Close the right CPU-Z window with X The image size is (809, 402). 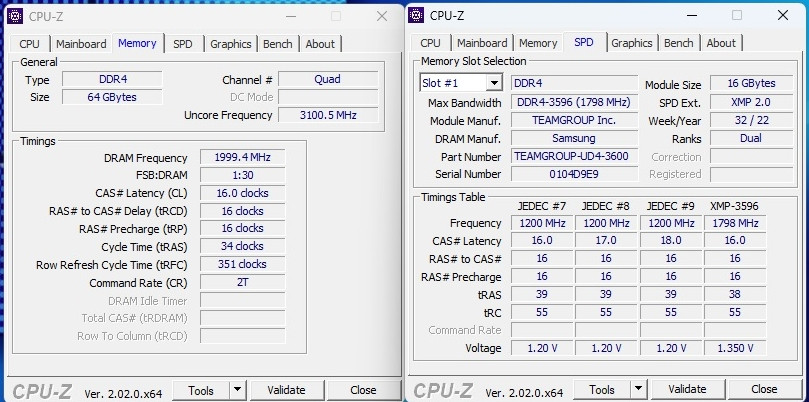coord(783,15)
